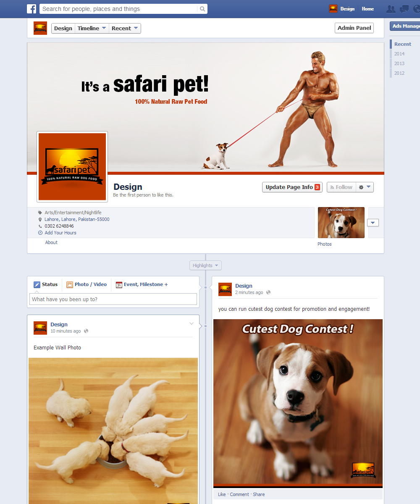The width and height of the screenshot is (420, 504).
Task: Click the About link
Action: (51, 242)
